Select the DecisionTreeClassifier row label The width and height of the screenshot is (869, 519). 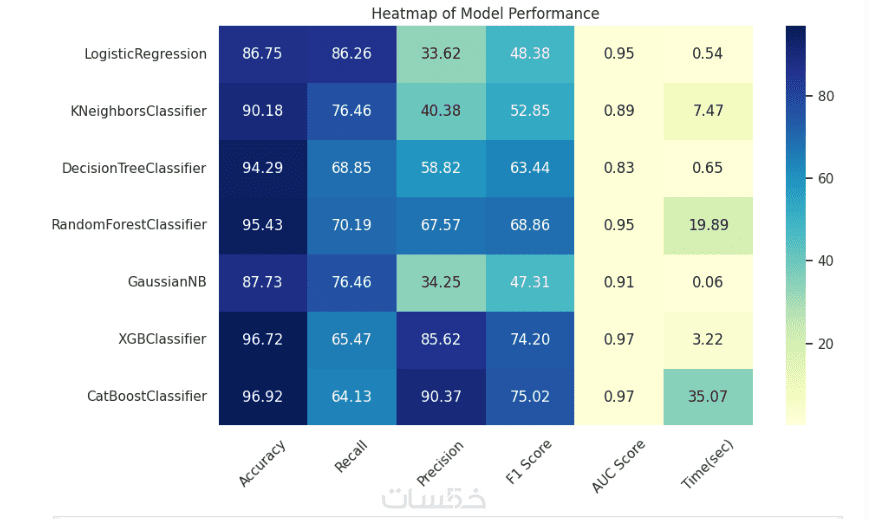coord(134,168)
